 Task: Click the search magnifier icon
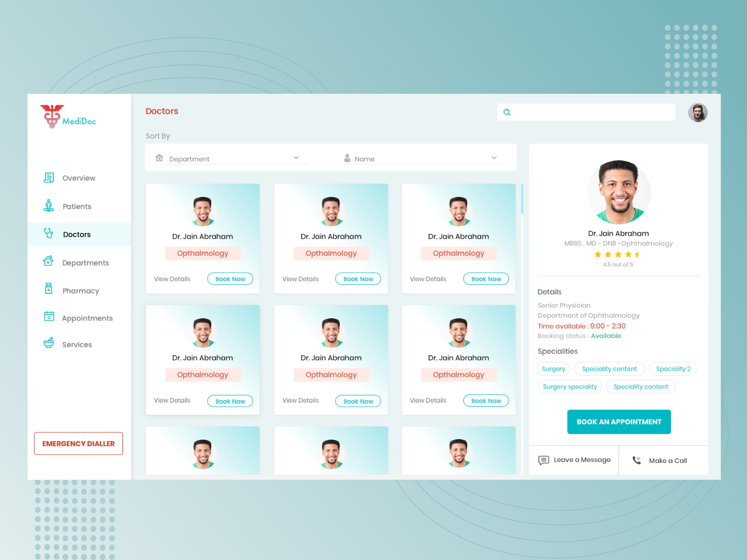tap(507, 112)
